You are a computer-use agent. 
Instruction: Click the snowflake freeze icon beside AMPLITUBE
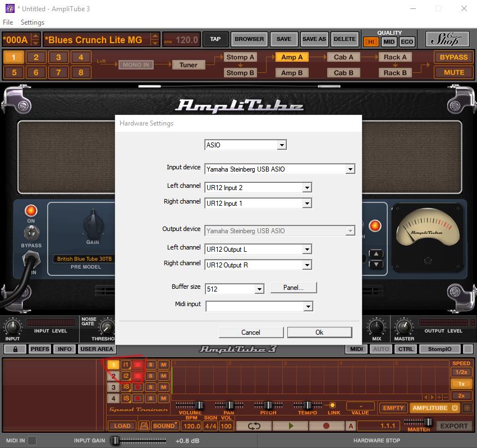[x=467, y=408]
